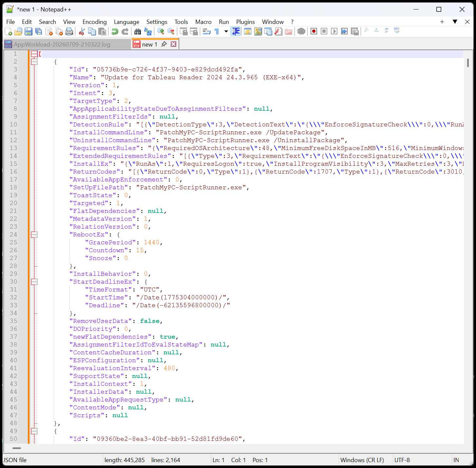This screenshot has height=468, width=476.
Task: Zoom out using magnifier minus icon
Action: click(171, 31)
